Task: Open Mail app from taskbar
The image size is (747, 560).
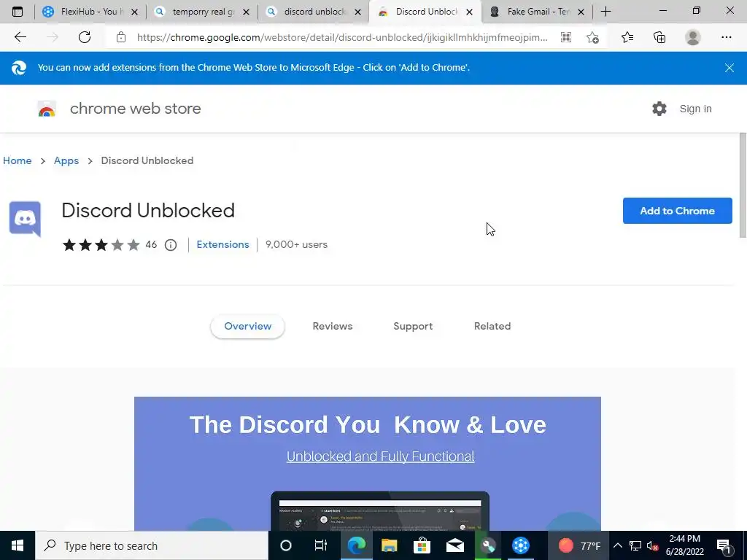Action: 455,545
